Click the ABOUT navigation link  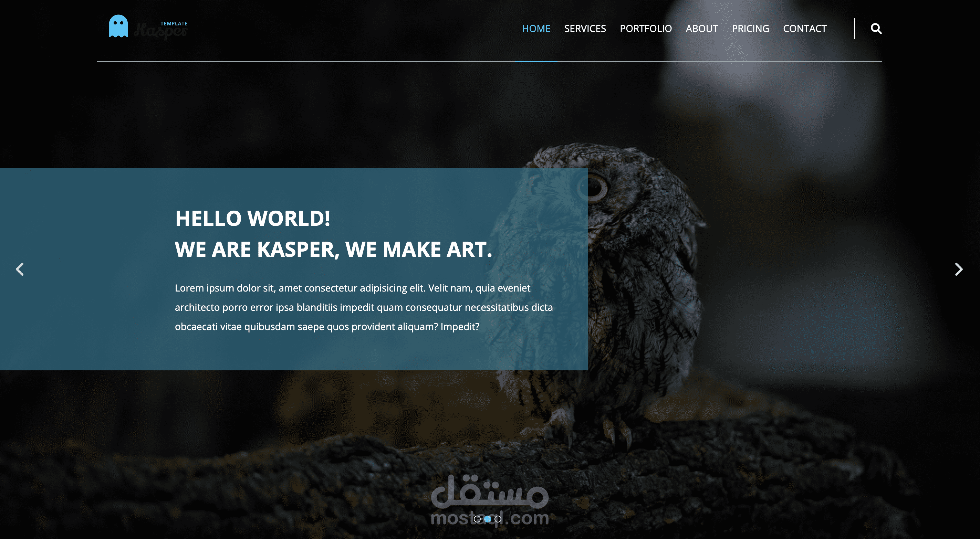(701, 28)
